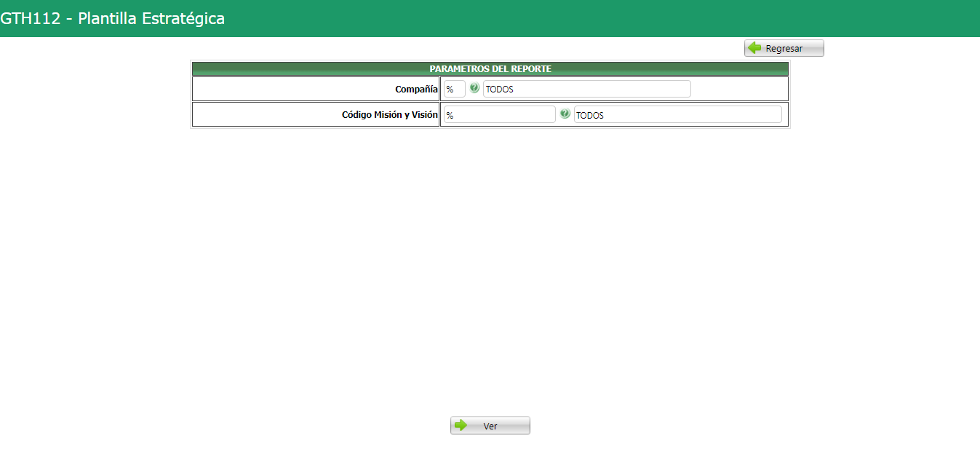980x460 pixels.
Task: Focus the Compañía code field
Action: pyautogui.click(x=455, y=89)
